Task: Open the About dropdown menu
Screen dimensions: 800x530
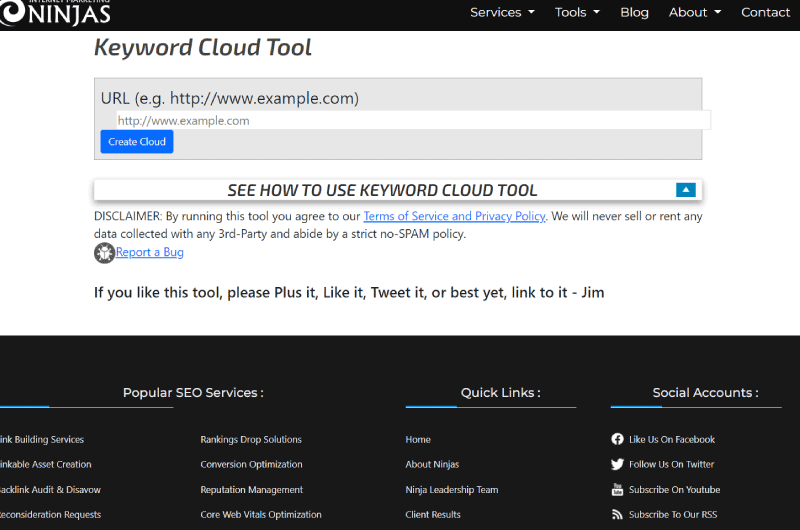Action: [695, 12]
